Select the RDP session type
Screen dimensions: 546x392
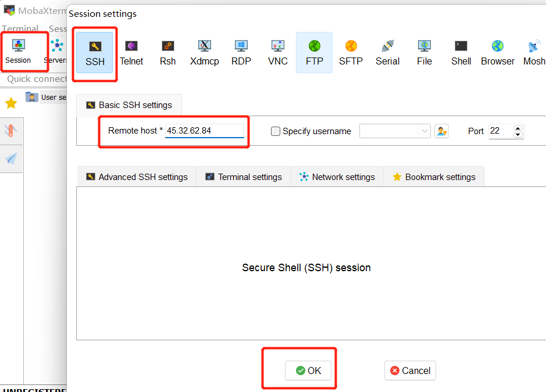[x=241, y=53]
